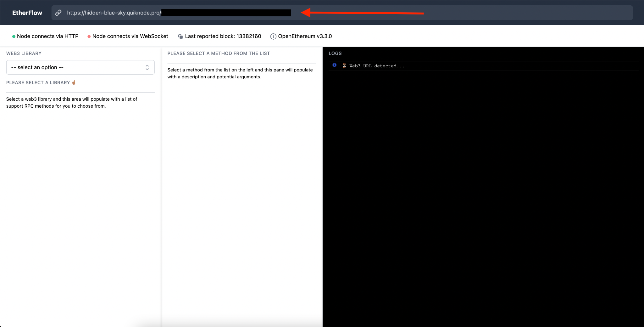Open the Web3 library dropdown
This screenshot has width=644, height=327.
pos(80,67)
